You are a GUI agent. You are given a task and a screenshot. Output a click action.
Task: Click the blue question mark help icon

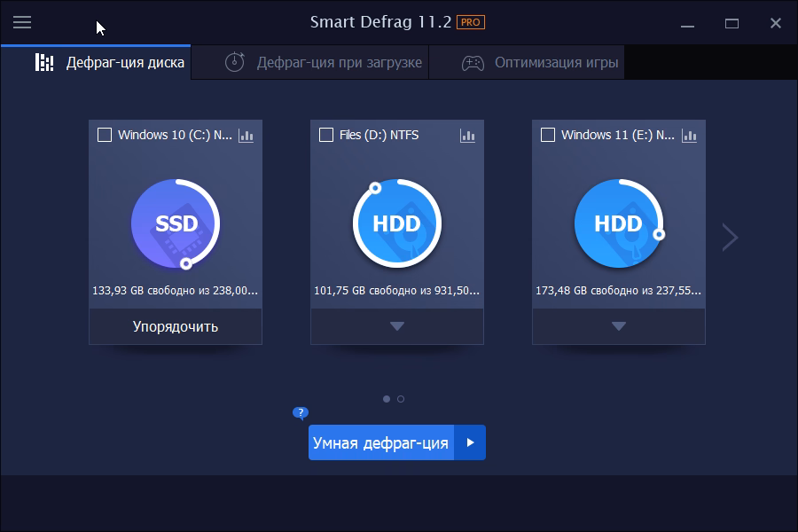click(301, 412)
